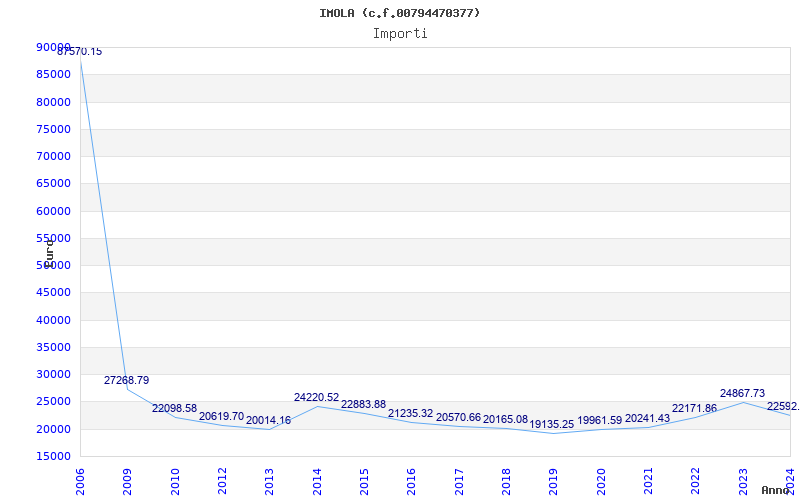The image size is (800, 500).
Task: Click the 2015 x-axis year label
Action: (364, 482)
